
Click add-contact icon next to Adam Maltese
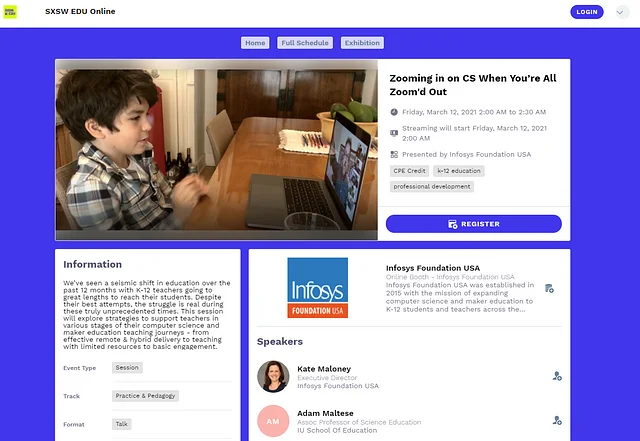click(557, 421)
